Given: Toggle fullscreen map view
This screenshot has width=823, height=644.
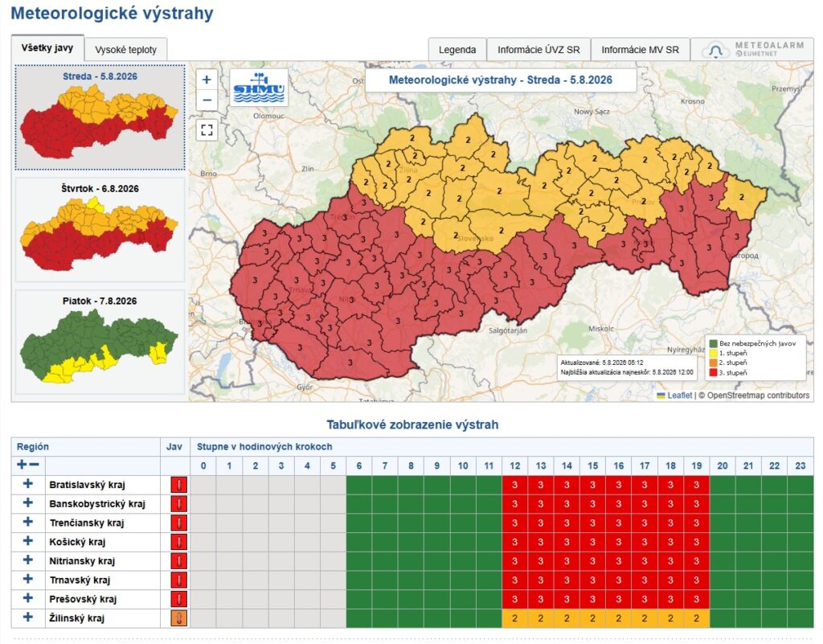Looking at the screenshot, I should click(x=207, y=129).
